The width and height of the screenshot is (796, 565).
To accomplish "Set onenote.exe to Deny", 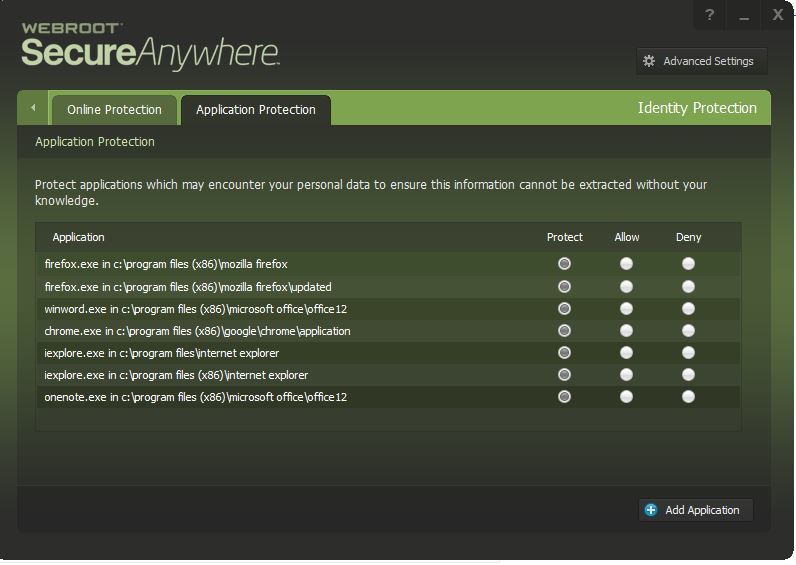I will pos(688,396).
